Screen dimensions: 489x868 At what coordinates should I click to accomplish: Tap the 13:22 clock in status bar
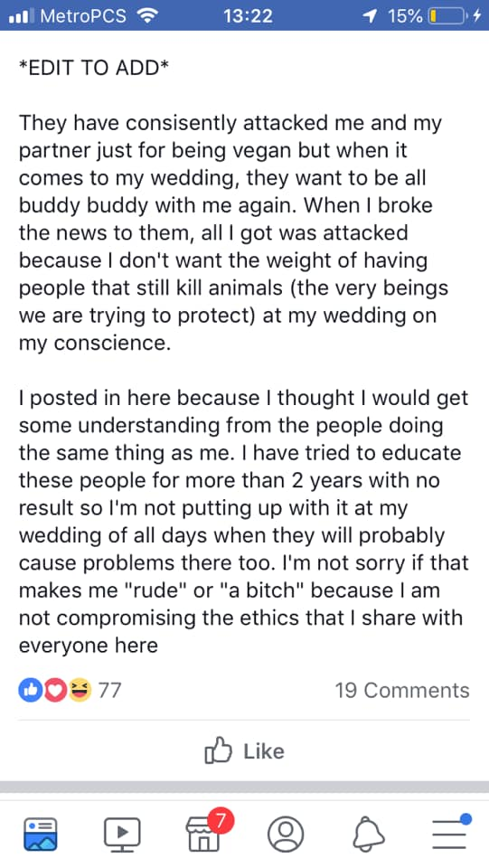248,16
